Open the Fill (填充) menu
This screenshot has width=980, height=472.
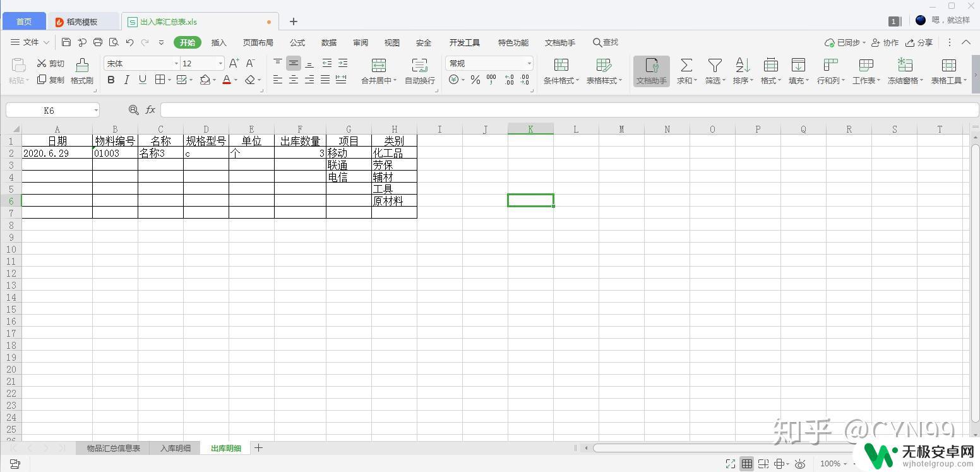(x=798, y=71)
